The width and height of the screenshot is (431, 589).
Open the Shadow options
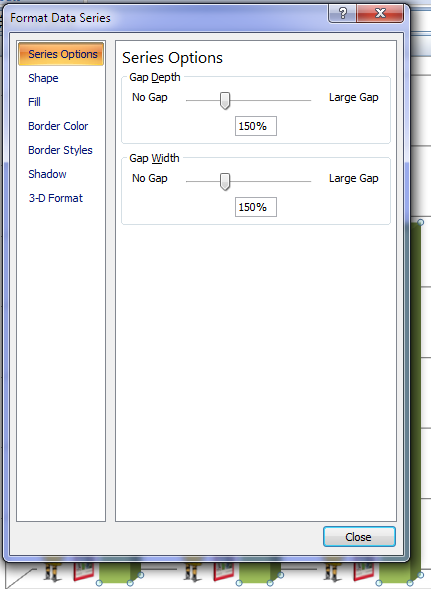click(47, 174)
